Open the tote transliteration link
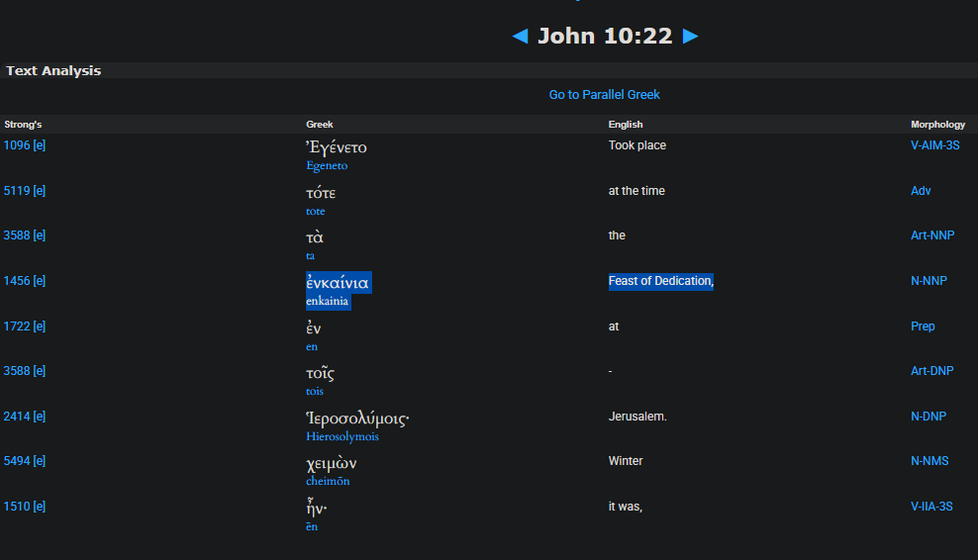 click(315, 211)
